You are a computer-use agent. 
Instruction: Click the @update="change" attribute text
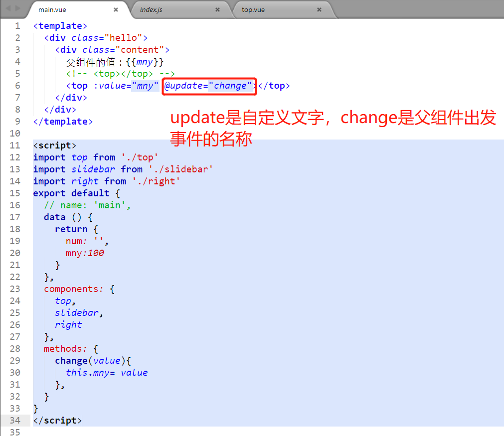tap(208, 86)
